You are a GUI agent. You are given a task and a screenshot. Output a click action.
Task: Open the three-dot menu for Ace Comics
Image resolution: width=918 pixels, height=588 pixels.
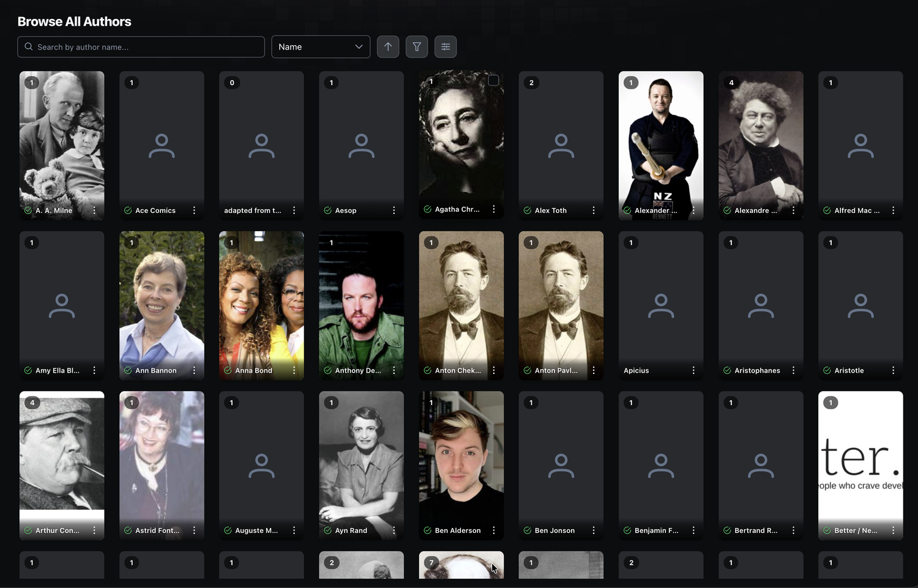[194, 210]
